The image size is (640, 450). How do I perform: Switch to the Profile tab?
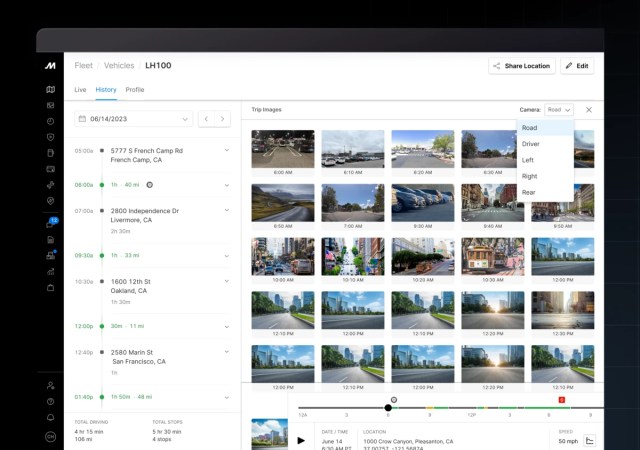pyautogui.click(x=134, y=90)
